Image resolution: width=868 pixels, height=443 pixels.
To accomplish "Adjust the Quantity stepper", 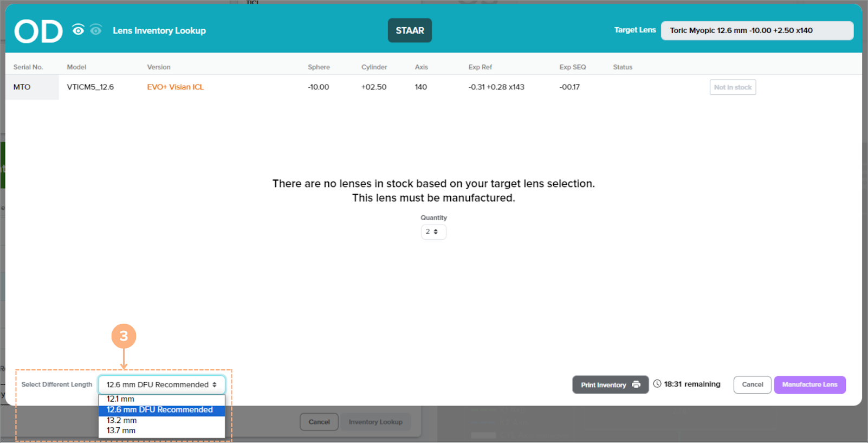I will pyautogui.click(x=433, y=232).
